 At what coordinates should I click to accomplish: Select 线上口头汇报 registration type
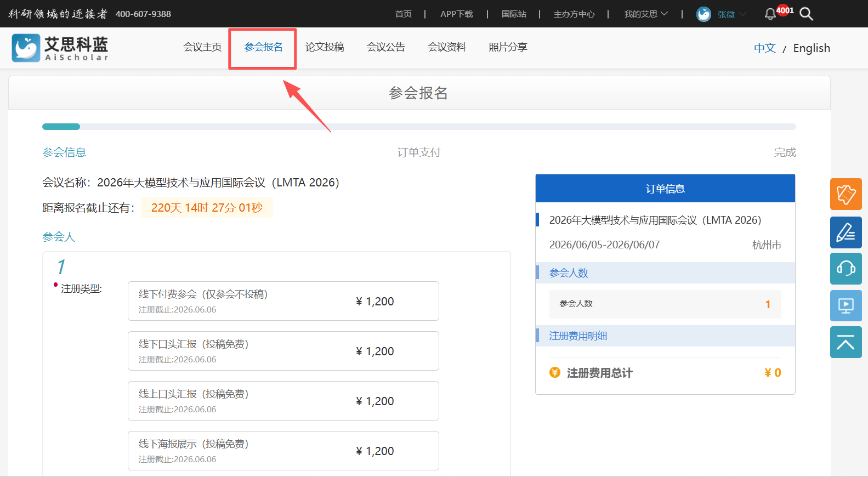[x=283, y=401]
